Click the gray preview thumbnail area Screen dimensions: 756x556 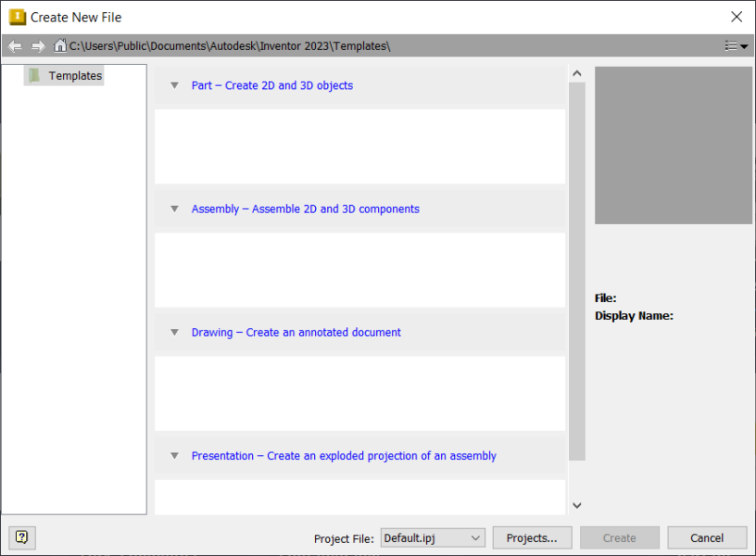[x=673, y=145]
